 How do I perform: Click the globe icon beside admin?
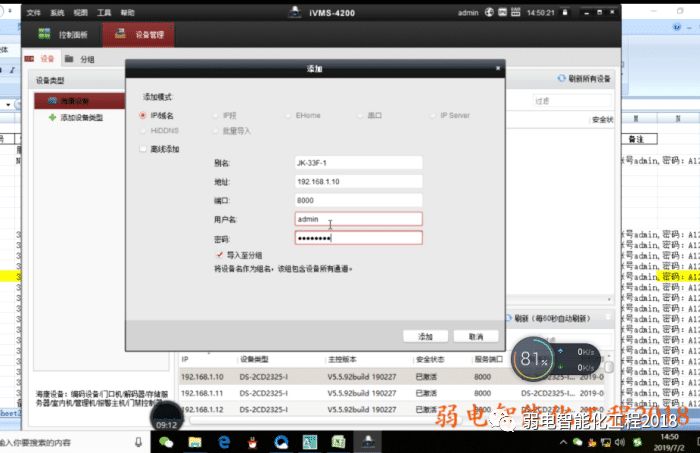489,12
